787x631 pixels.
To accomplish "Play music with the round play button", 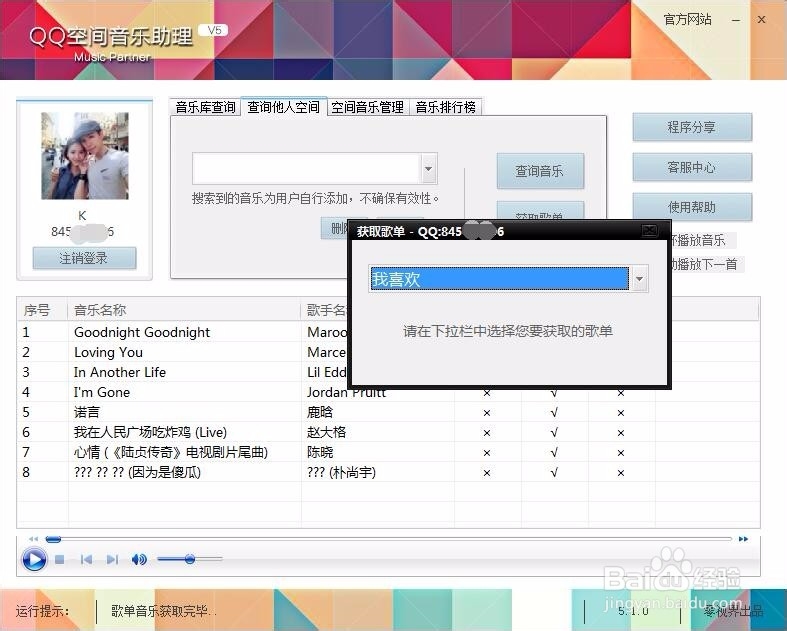I will point(34,559).
